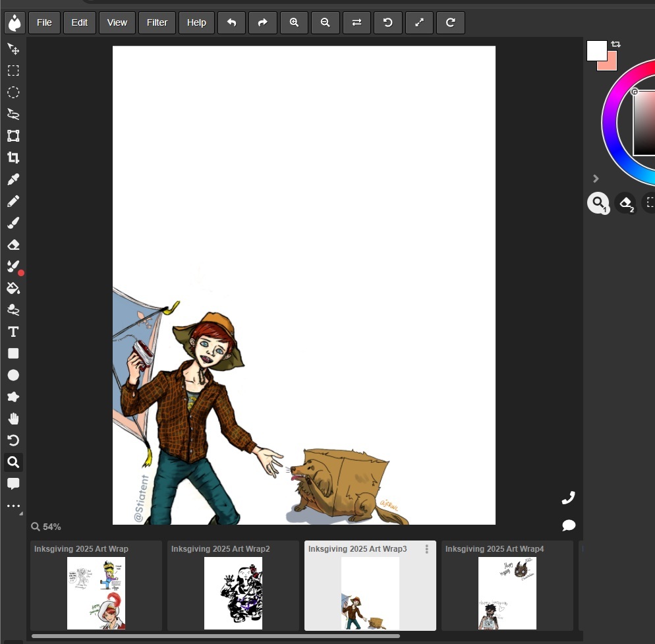Select the Hand pan tool
655x644 pixels.
pyautogui.click(x=13, y=419)
